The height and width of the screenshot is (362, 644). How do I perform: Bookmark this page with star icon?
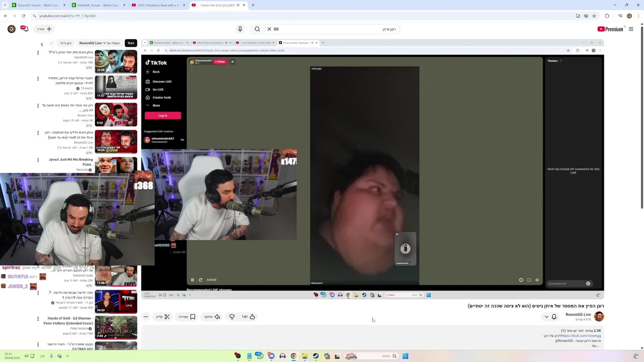point(594,16)
